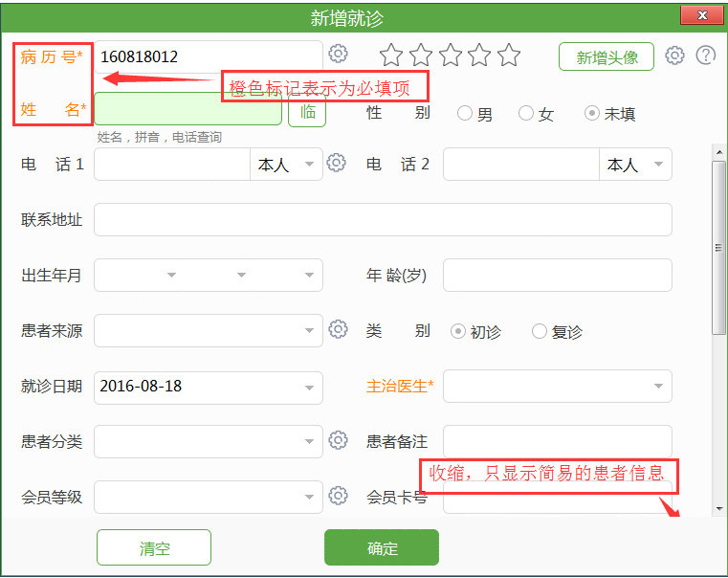Click the first rating star
The height and width of the screenshot is (578, 728).
(390, 56)
